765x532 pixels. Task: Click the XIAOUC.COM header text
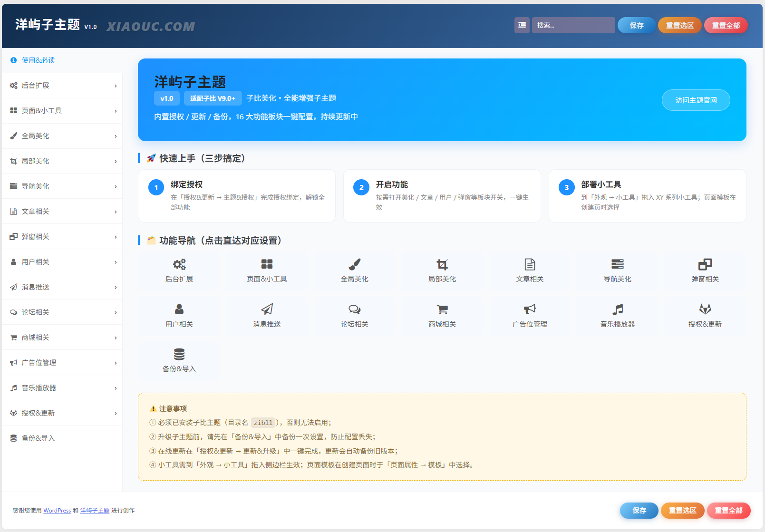click(151, 27)
